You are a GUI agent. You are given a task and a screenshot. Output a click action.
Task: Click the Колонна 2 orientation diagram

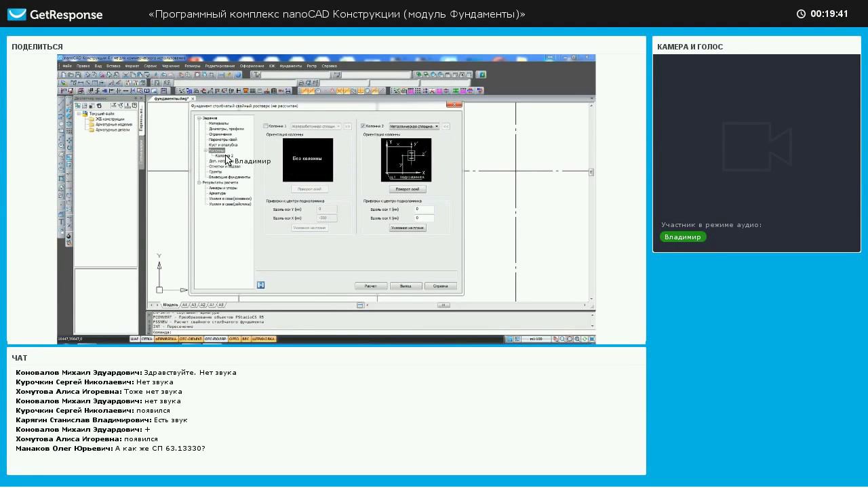coord(406,160)
